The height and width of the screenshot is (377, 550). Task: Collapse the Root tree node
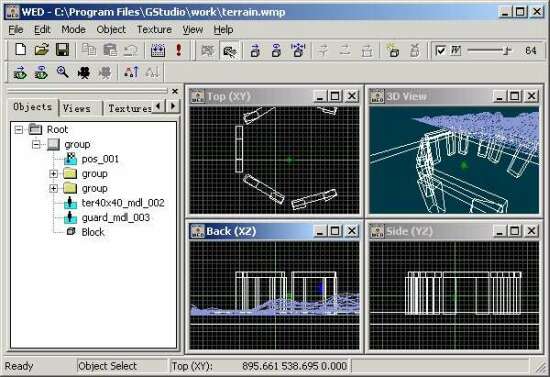point(19,130)
